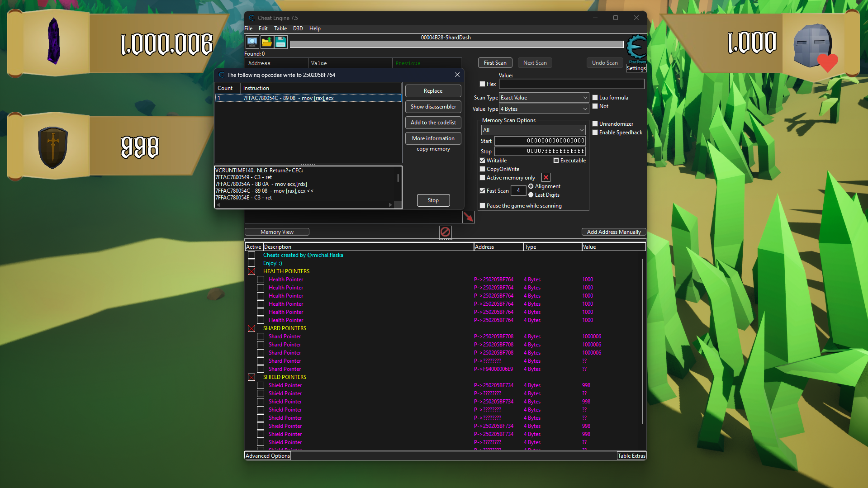Screen dimensions: 868x488
Task: Open Memory View
Action: pyautogui.click(x=277, y=232)
